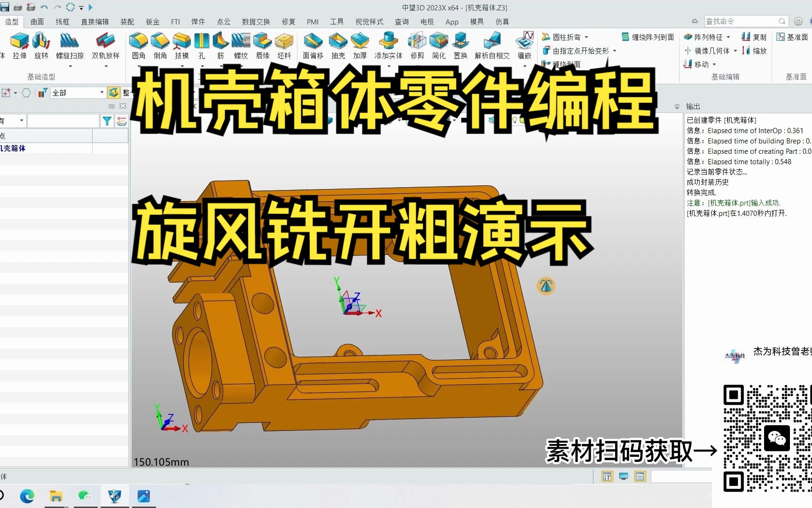This screenshot has height=508, width=812.
Task: Expand the 移动 dropdown arrow
Action: coord(714,64)
